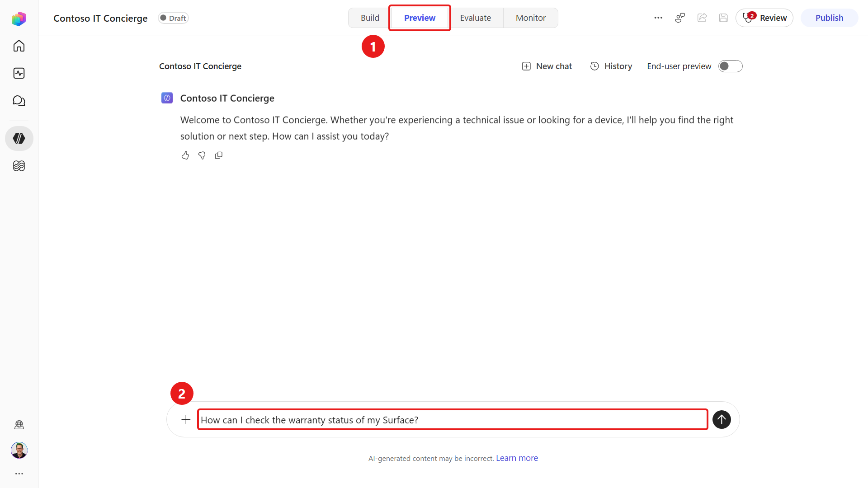Open the user profile avatar

(19, 450)
